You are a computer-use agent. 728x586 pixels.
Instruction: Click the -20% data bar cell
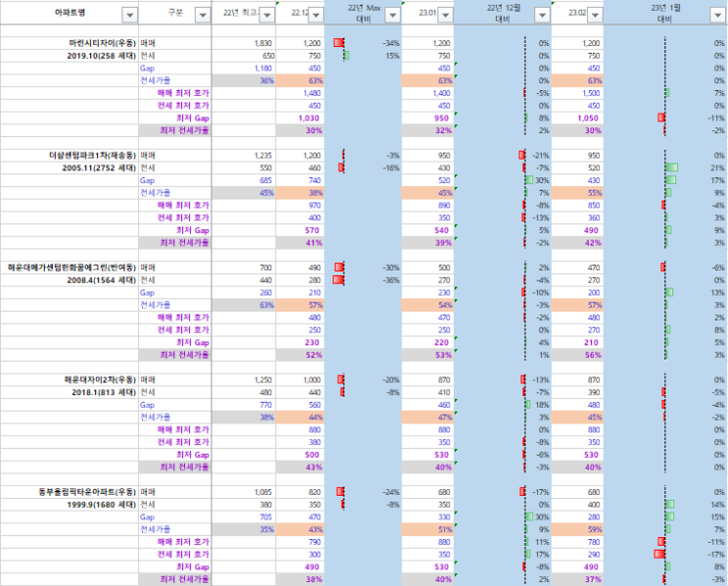pos(364,380)
